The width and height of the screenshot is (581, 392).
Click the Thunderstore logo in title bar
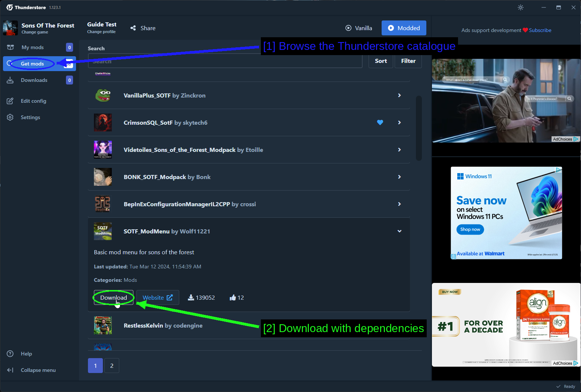pyautogui.click(x=9, y=7)
